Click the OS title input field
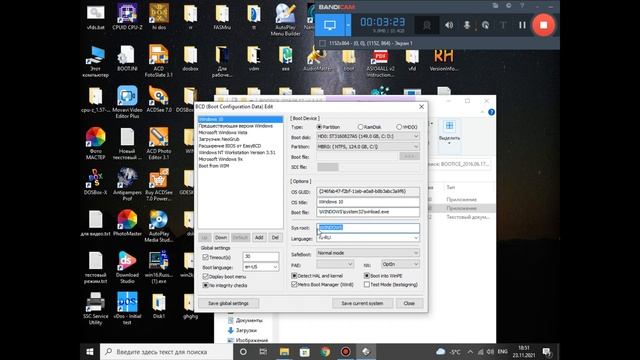The image size is (640, 360). [368, 202]
